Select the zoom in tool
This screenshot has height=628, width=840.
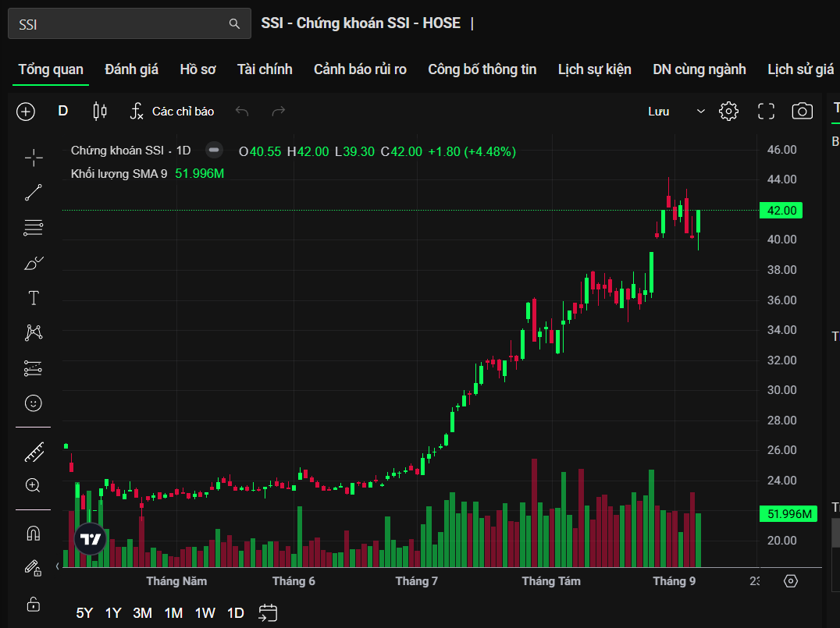click(x=34, y=485)
